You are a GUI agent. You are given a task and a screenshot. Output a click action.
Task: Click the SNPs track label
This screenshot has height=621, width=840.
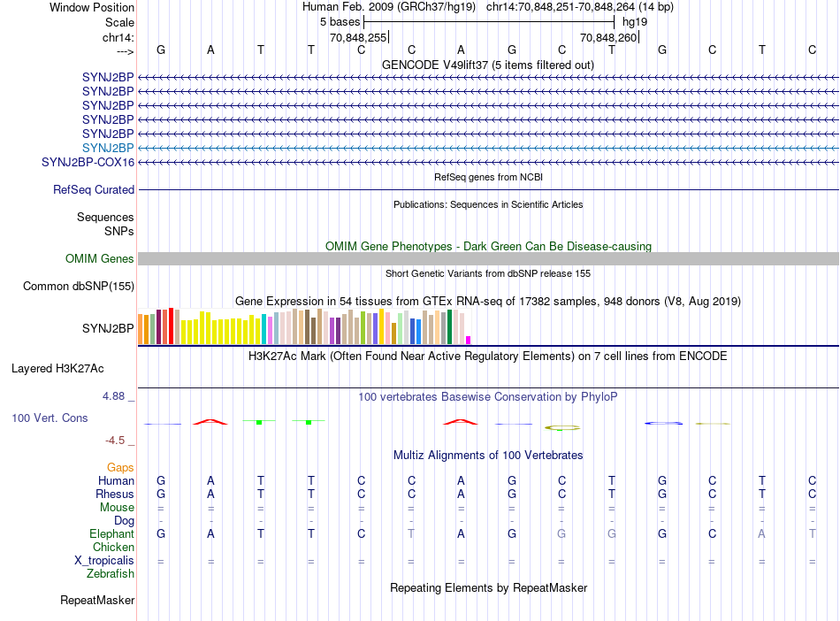coord(119,231)
